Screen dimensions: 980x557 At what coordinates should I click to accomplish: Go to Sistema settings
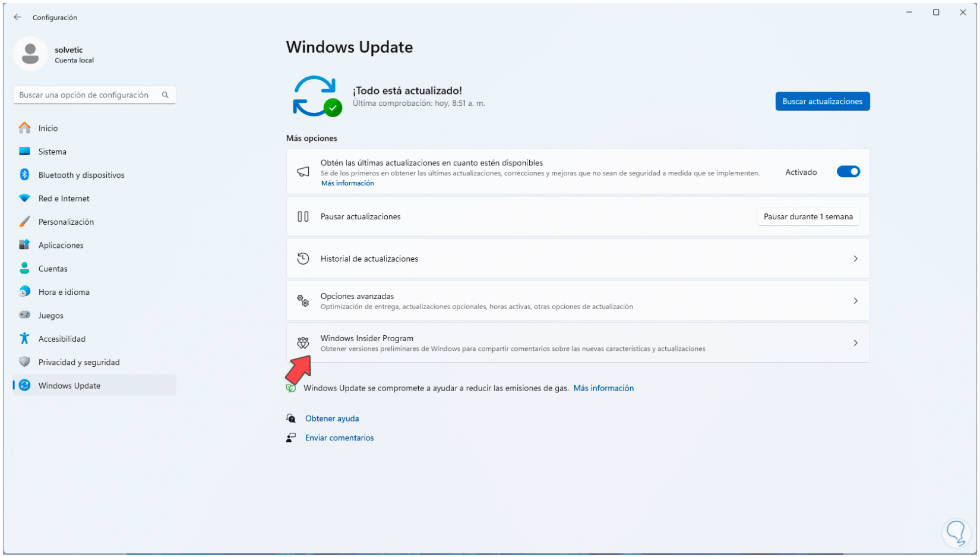click(x=94, y=152)
